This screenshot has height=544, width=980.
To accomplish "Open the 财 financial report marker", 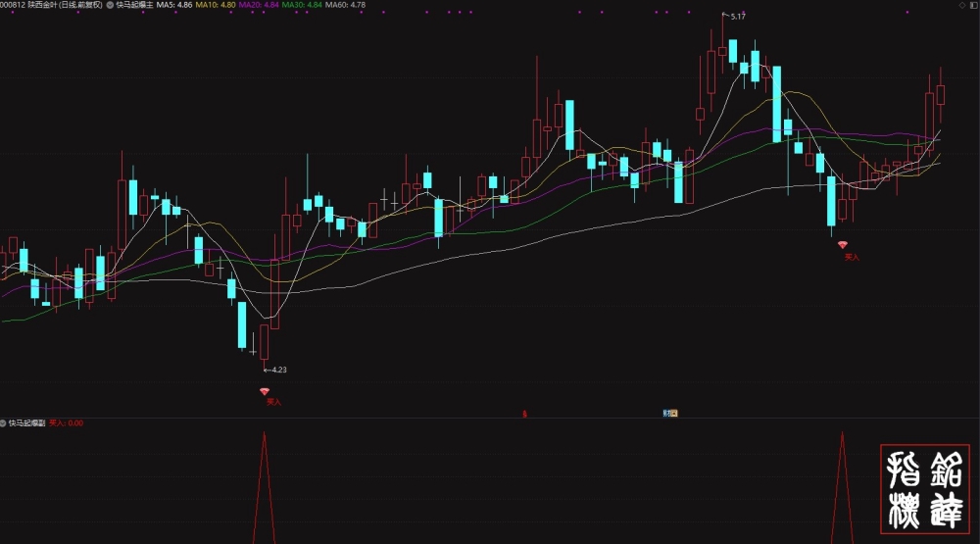I will point(670,414).
